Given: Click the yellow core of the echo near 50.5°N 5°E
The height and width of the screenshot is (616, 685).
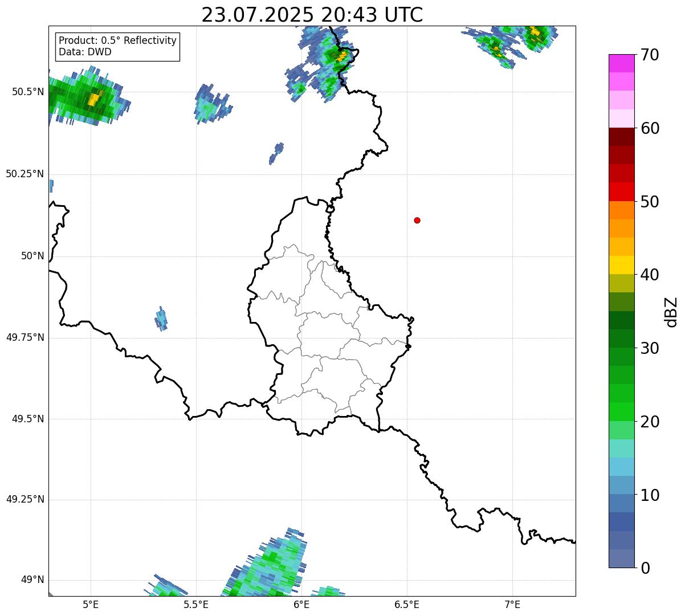Looking at the screenshot, I should [x=94, y=99].
